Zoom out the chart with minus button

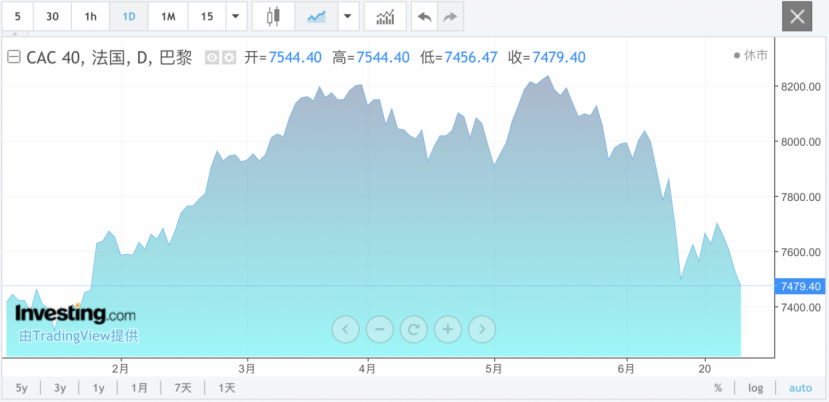[x=379, y=328]
